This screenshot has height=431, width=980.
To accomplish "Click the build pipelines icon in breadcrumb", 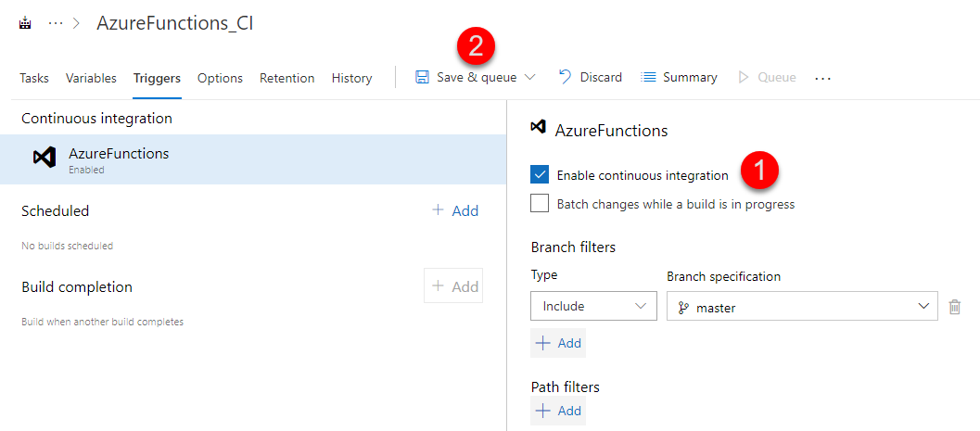I will (x=25, y=24).
